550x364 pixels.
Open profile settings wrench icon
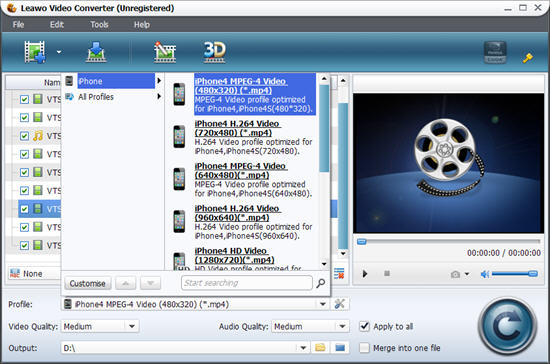pos(340,304)
